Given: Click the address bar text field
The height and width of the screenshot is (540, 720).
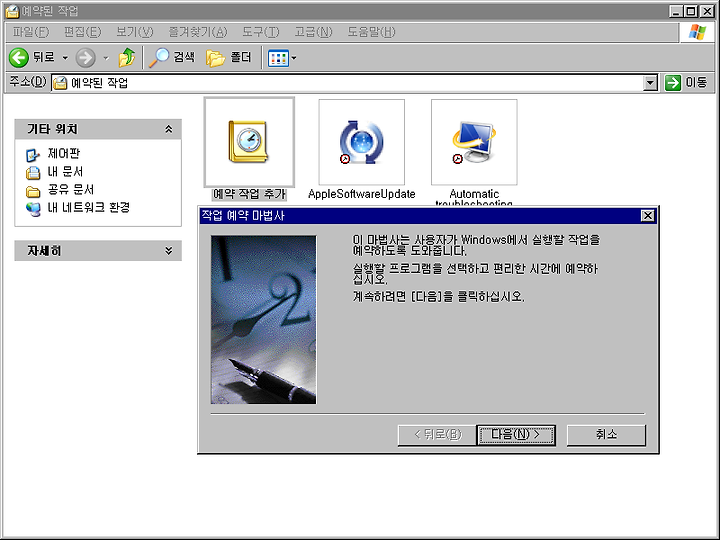Looking at the screenshot, I should point(347,83).
